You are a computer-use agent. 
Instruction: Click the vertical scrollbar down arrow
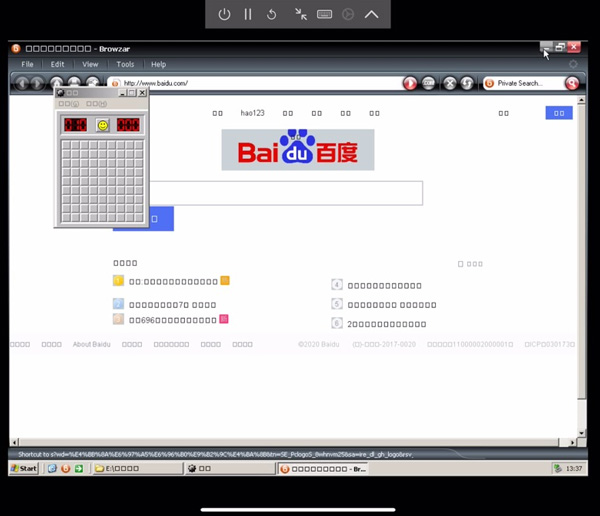click(582, 433)
